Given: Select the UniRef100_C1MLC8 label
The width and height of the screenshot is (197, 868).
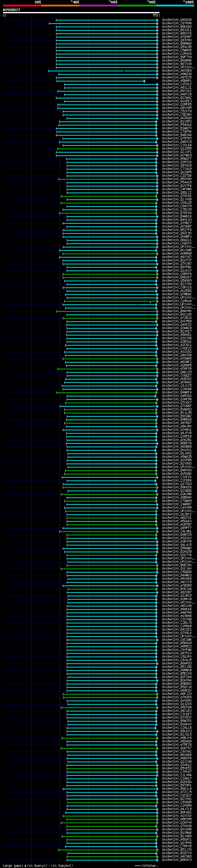Looking at the screenshot, I should 177,728.
